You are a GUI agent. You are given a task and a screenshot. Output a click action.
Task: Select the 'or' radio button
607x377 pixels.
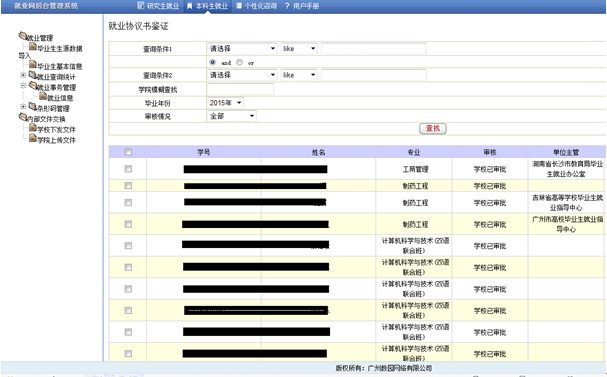[240, 62]
